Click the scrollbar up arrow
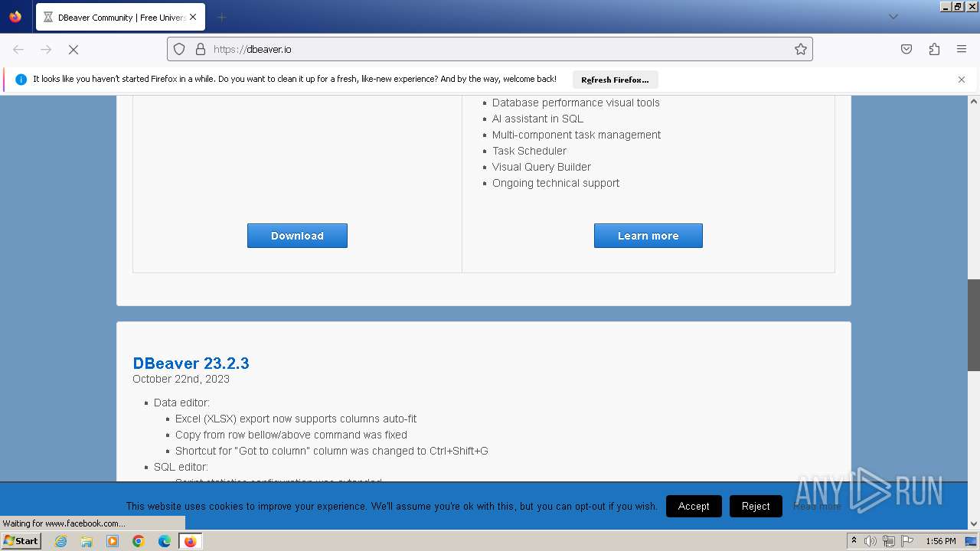Viewport: 980px width, 551px height. click(x=974, y=101)
